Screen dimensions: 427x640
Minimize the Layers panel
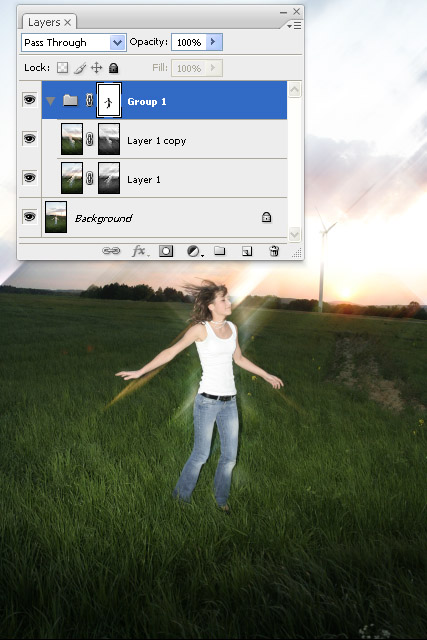click(283, 12)
